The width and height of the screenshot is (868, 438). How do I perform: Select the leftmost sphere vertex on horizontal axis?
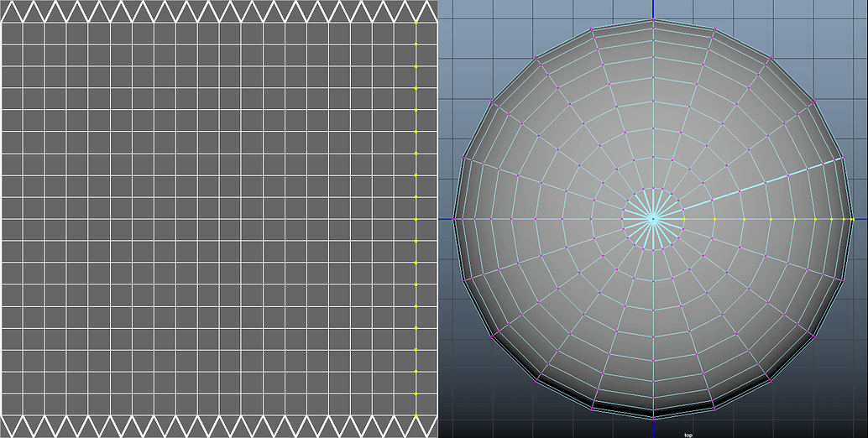pyautogui.click(x=454, y=219)
